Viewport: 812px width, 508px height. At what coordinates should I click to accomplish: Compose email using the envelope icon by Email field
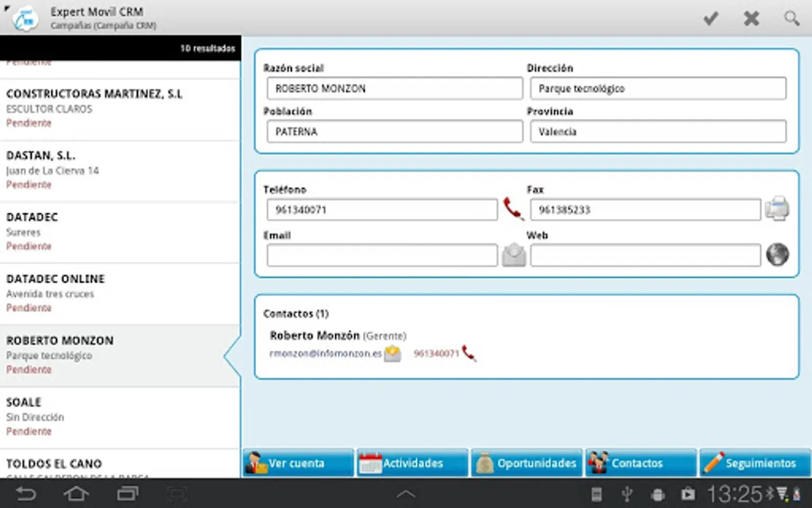pyautogui.click(x=514, y=255)
